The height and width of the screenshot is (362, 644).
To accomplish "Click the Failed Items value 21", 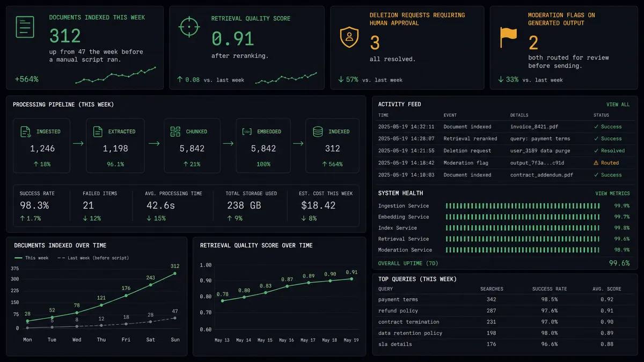I will pos(89,205).
